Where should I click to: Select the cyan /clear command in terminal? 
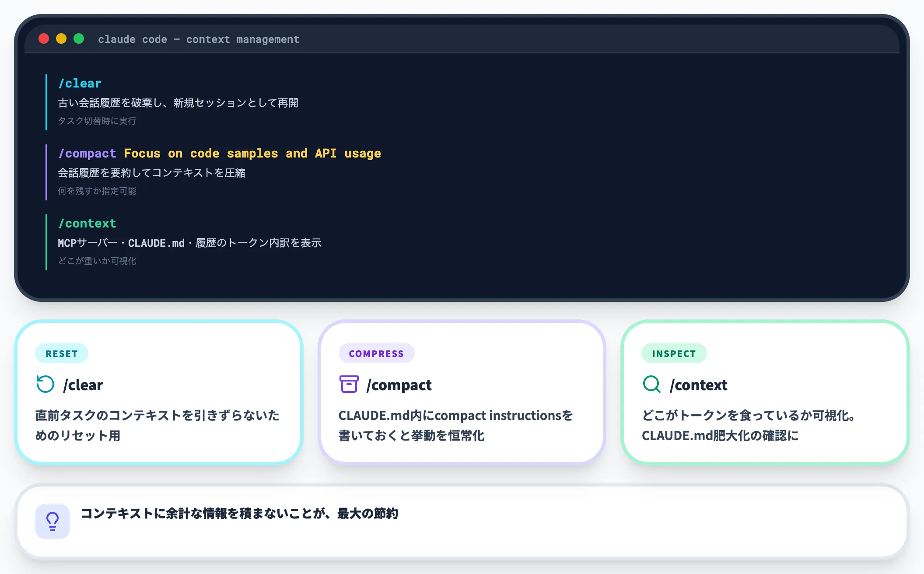(x=80, y=83)
